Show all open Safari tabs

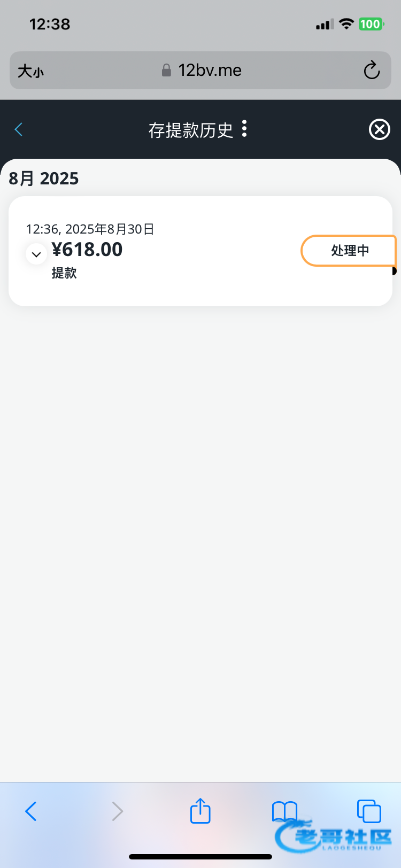tap(369, 811)
